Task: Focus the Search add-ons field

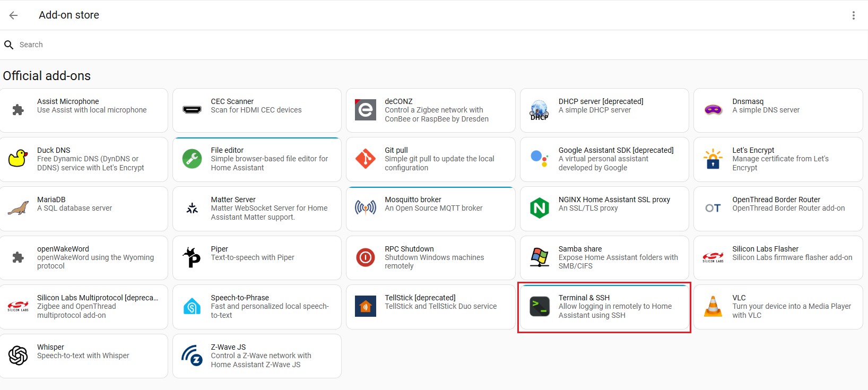Action: click(x=434, y=45)
